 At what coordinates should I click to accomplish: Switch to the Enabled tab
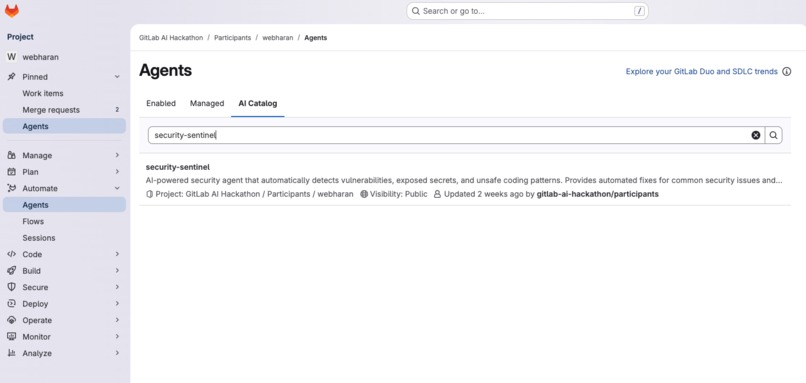161,103
